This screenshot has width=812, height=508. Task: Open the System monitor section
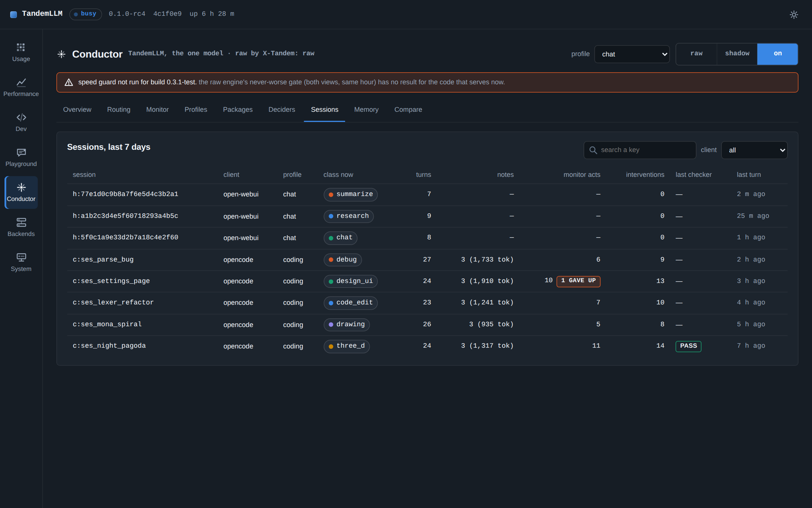[21, 262]
